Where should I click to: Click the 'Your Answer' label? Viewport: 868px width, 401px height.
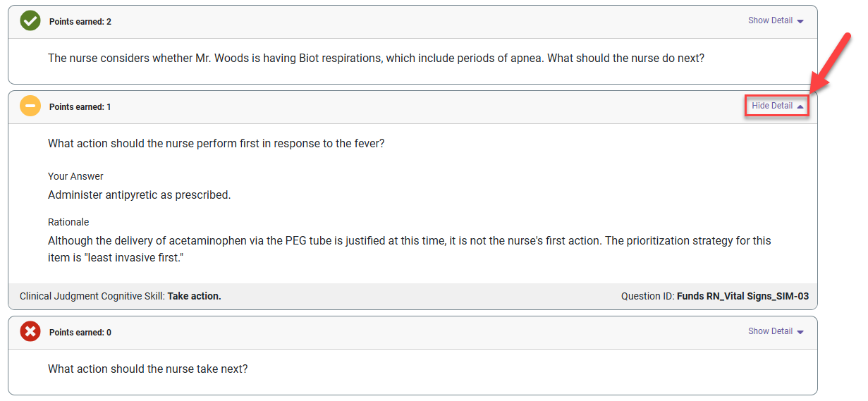tap(75, 176)
